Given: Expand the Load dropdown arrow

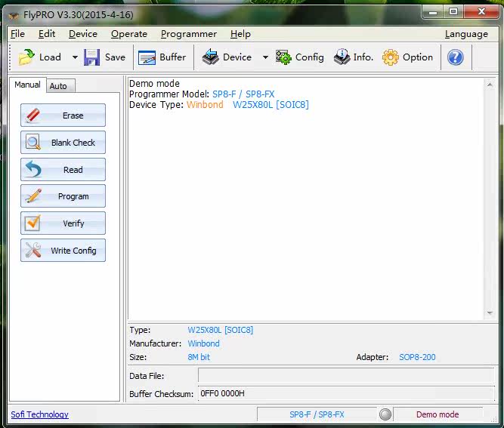Looking at the screenshot, I should 75,57.
